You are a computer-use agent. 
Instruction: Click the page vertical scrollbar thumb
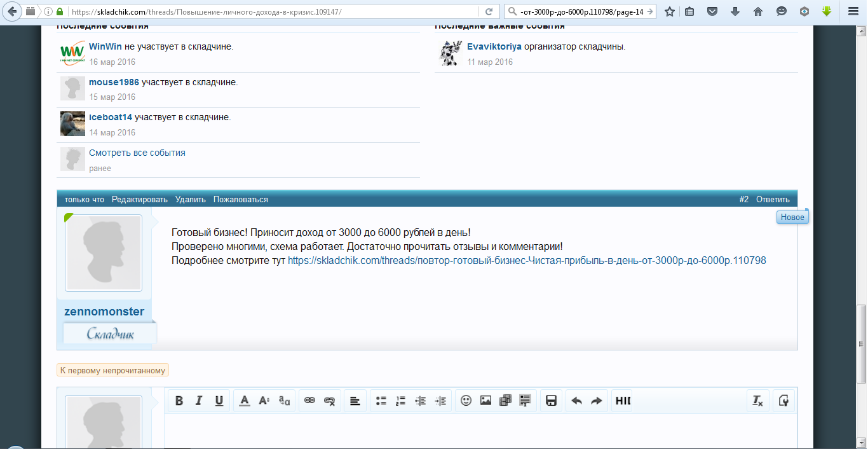click(x=862, y=343)
